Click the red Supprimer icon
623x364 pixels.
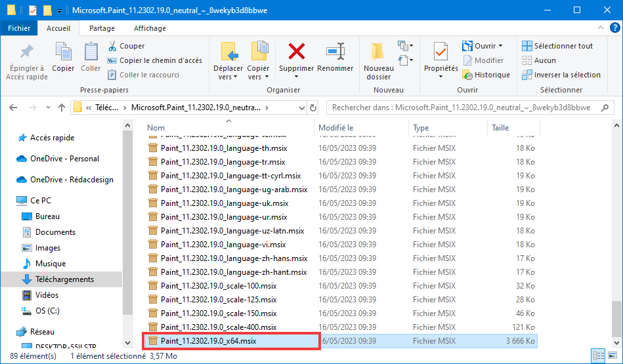point(297,52)
